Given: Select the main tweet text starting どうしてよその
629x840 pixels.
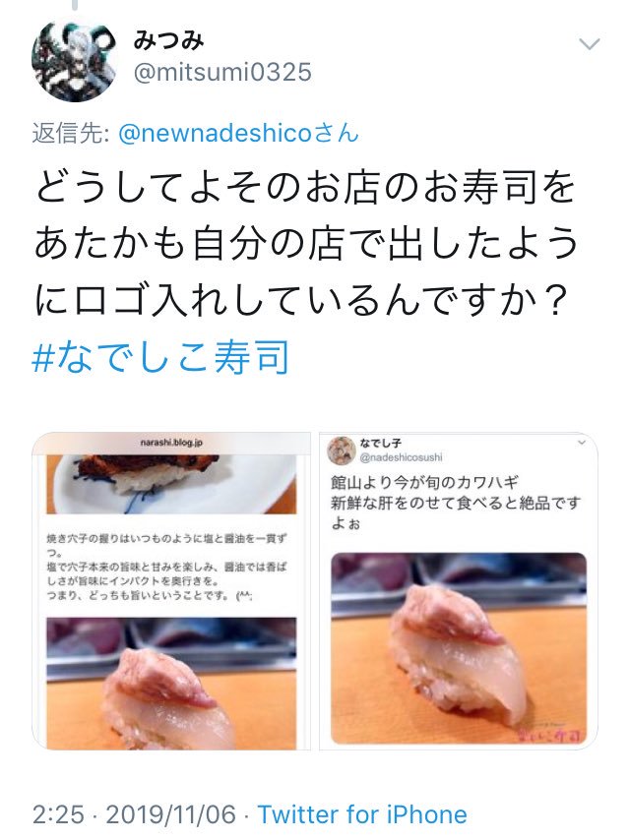Looking at the screenshot, I should [x=306, y=243].
